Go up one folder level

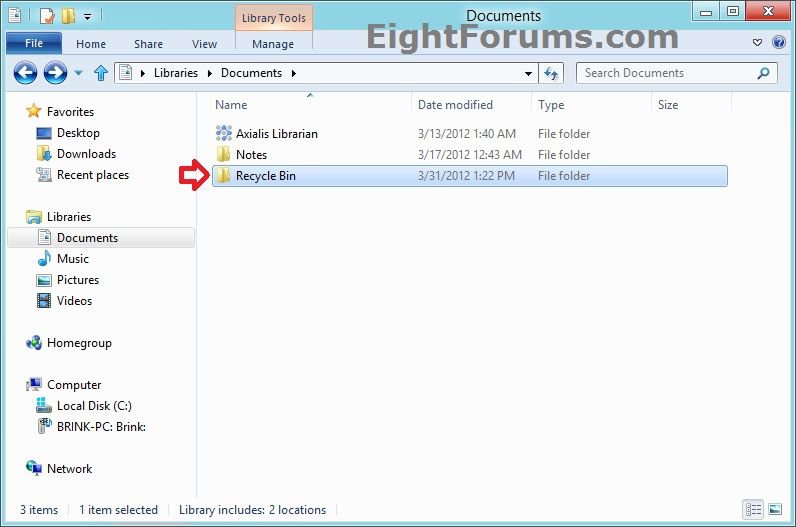101,73
